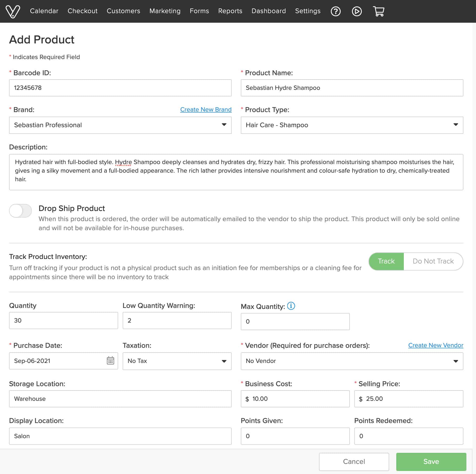Click the Selling Price field
The height and width of the screenshot is (474, 476).
(x=409, y=399)
